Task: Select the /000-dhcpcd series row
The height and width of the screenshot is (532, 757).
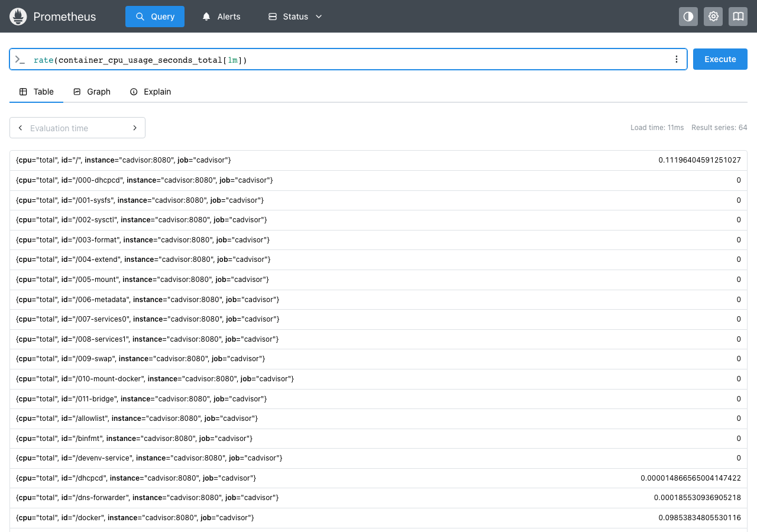Action: point(378,180)
